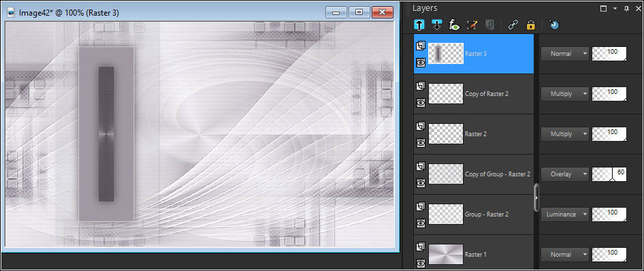Click the lock transparency padlock icon
The image size is (644, 271).
pos(530,25)
